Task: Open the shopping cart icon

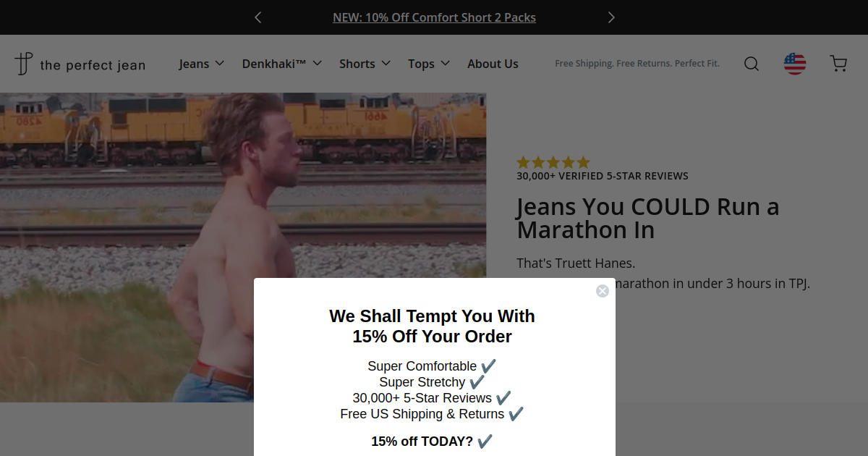Action: tap(838, 64)
